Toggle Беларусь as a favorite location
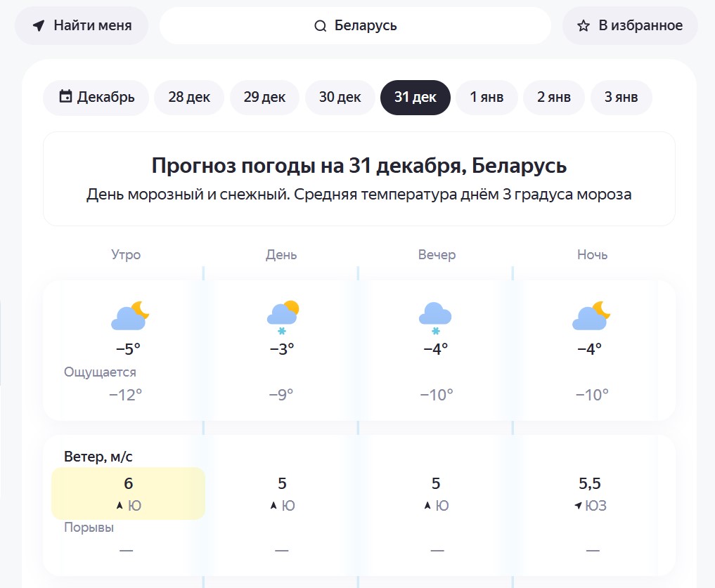Image resolution: width=715 pixels, height=588 pixels. [629, 25]
